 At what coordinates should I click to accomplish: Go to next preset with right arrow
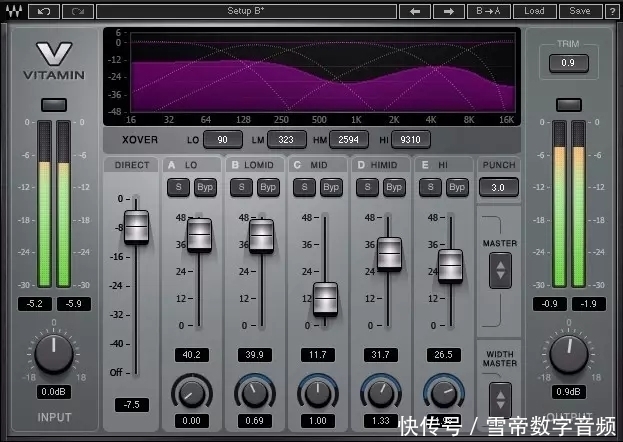(450, 11)
